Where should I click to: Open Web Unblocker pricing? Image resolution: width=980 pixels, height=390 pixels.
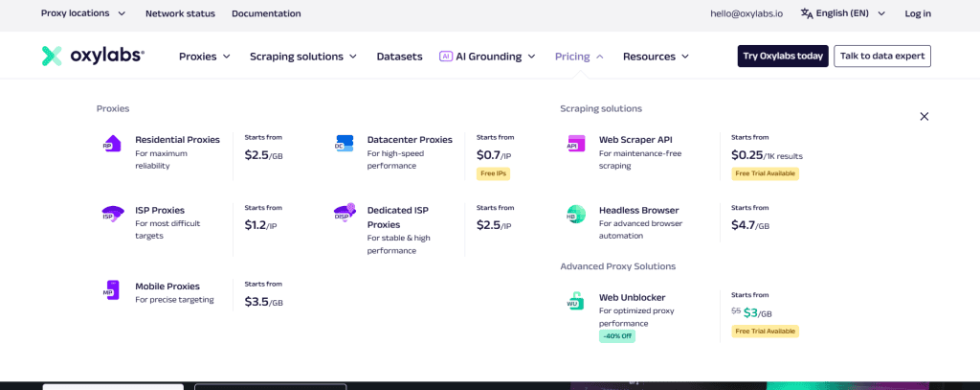(x=632, y=297)
